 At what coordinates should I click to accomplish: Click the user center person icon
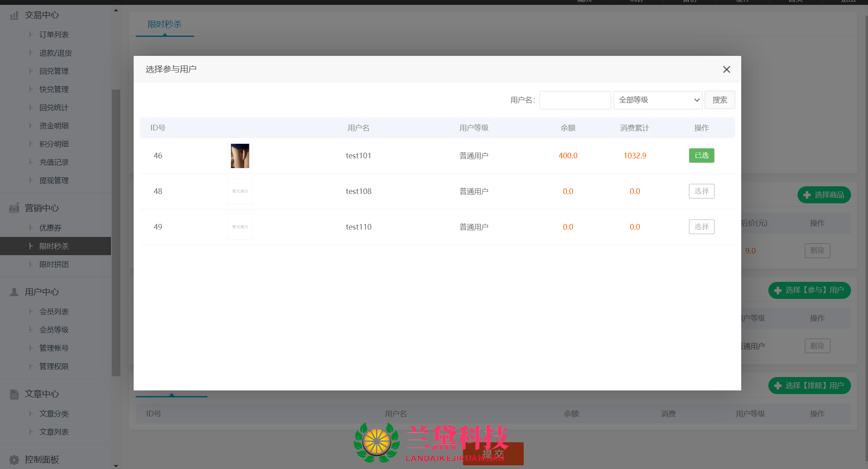point(14,292)
